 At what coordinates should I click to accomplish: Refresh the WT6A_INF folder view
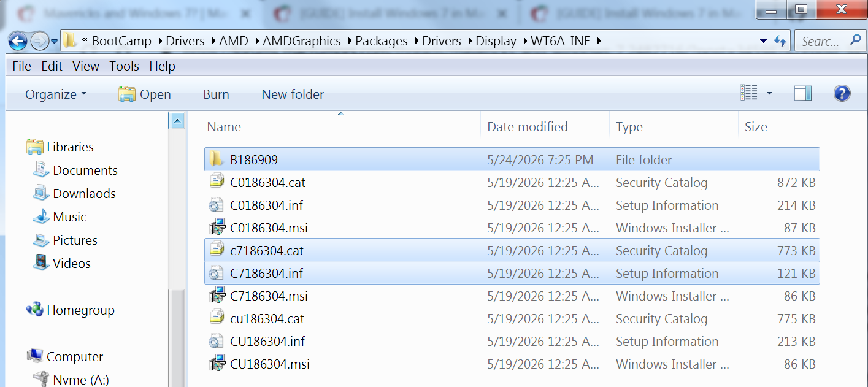coord(780,41)
